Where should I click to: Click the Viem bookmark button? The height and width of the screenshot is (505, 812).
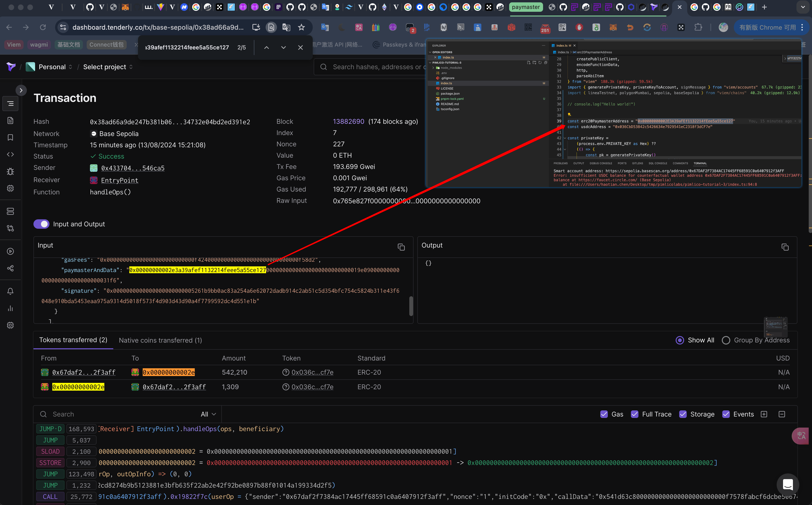(14, 44)
